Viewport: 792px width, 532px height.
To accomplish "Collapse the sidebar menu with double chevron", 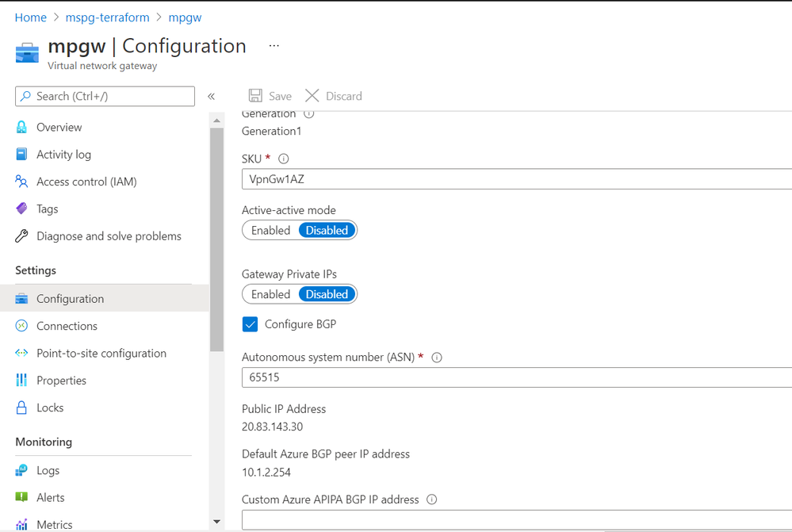I will point(211,96).
